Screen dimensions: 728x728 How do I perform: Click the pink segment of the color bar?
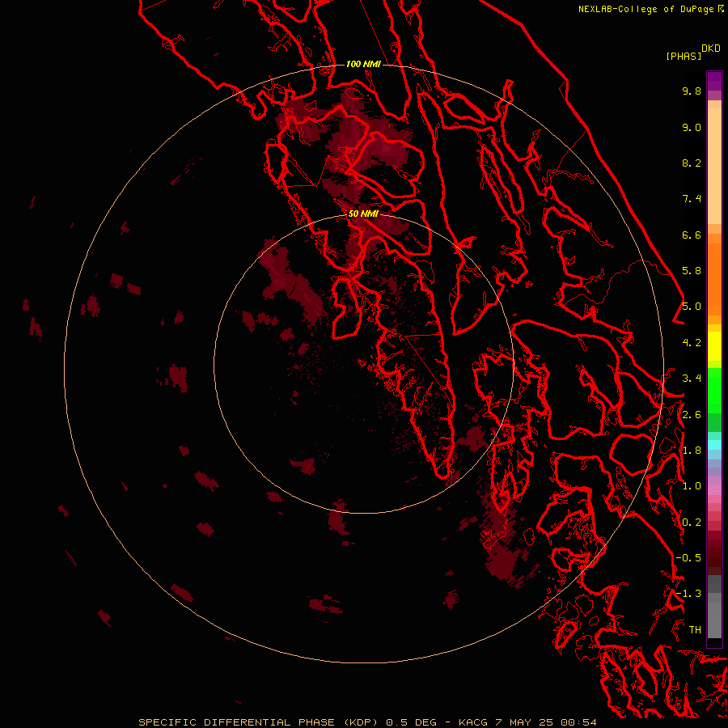click(x=714, y=490)
